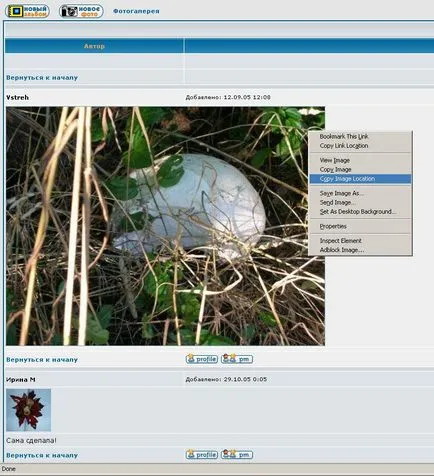The image size is (434, 476).
Task: Click the pm button for Ирина М's post
Action: point(237,455)
